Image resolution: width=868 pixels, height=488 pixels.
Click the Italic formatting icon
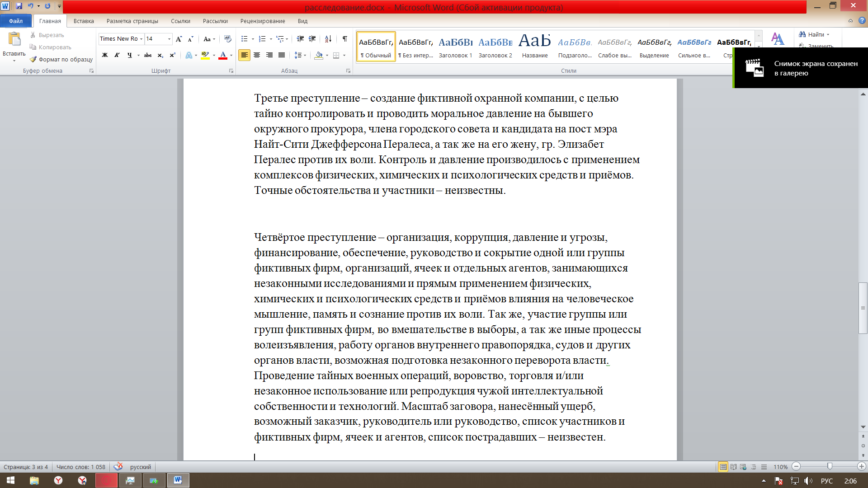pyautogui.click(x=118, y=55)
